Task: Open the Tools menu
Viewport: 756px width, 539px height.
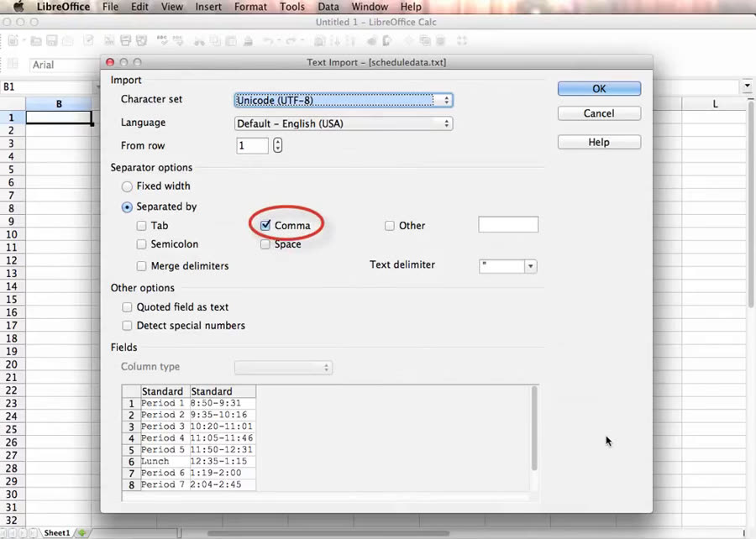Action: [x=292, y=7]
